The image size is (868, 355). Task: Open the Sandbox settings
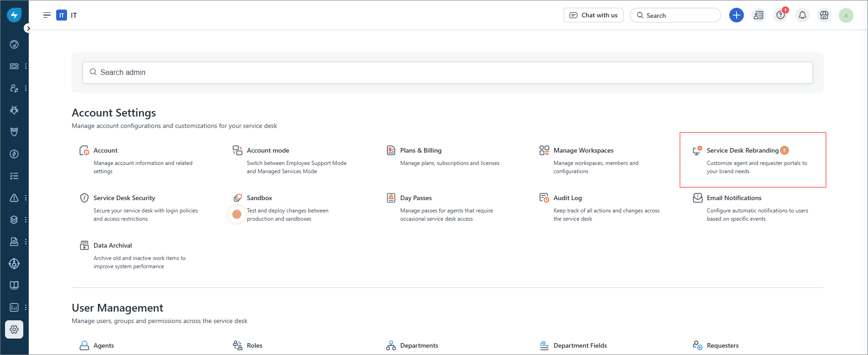259,198
